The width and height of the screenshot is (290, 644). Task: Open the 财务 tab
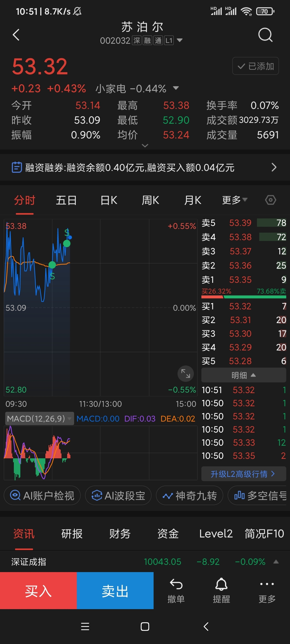point(120,534)
